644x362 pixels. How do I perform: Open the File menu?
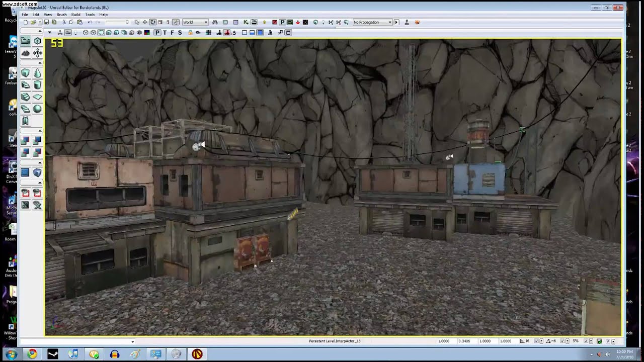25,15
